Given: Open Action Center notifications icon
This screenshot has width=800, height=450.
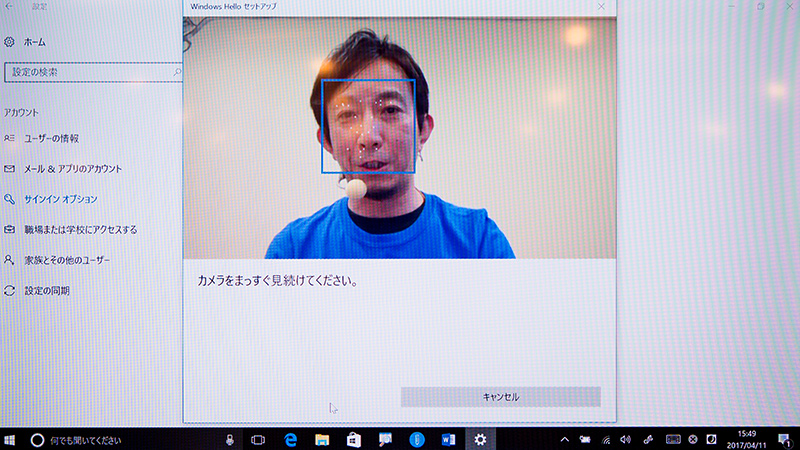Looking at the screenshot, I should pos(785,440).
